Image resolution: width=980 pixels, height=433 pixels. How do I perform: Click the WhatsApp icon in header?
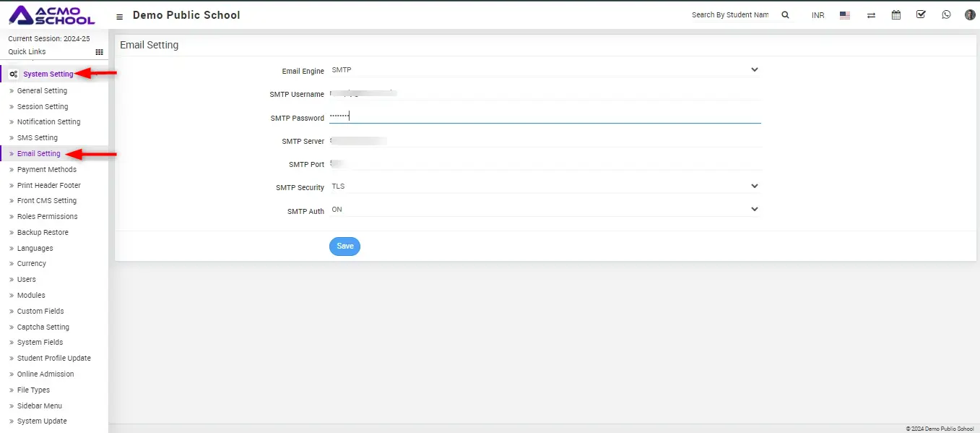[946, 15]
